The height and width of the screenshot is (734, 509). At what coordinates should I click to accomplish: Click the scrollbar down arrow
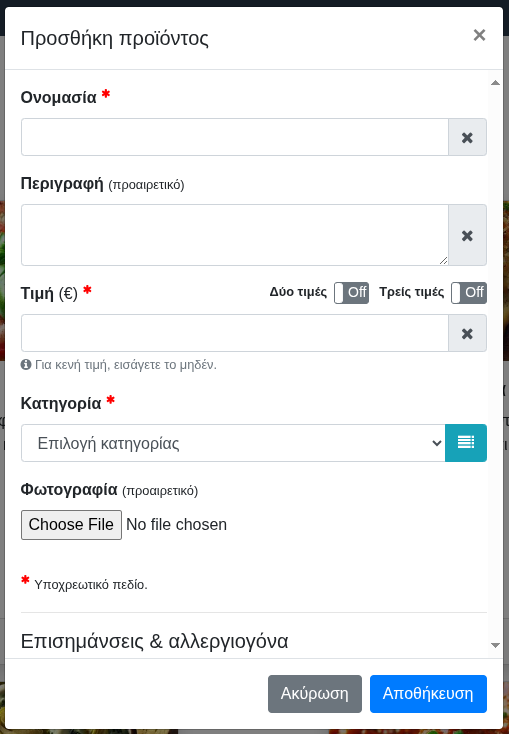click(495, 646)
